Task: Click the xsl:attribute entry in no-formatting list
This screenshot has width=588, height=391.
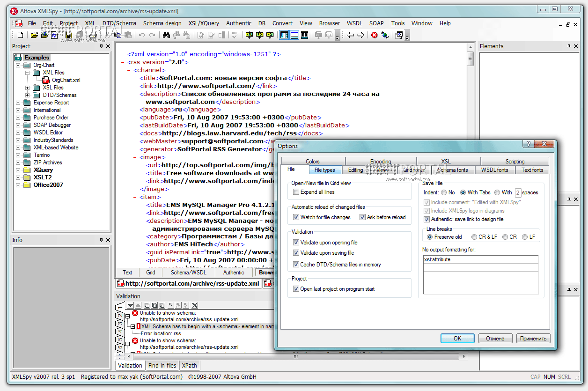Action: [x=481, y=259]
